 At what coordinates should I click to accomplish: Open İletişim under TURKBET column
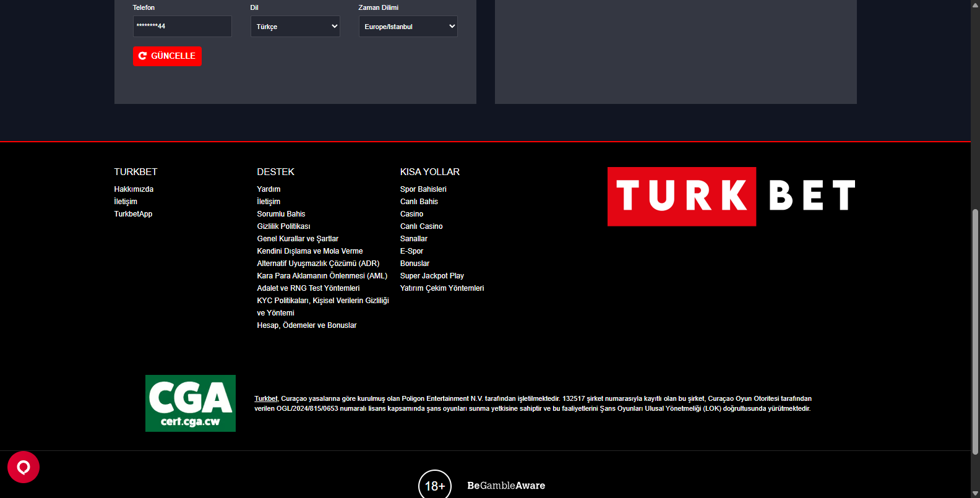[126, 202]
